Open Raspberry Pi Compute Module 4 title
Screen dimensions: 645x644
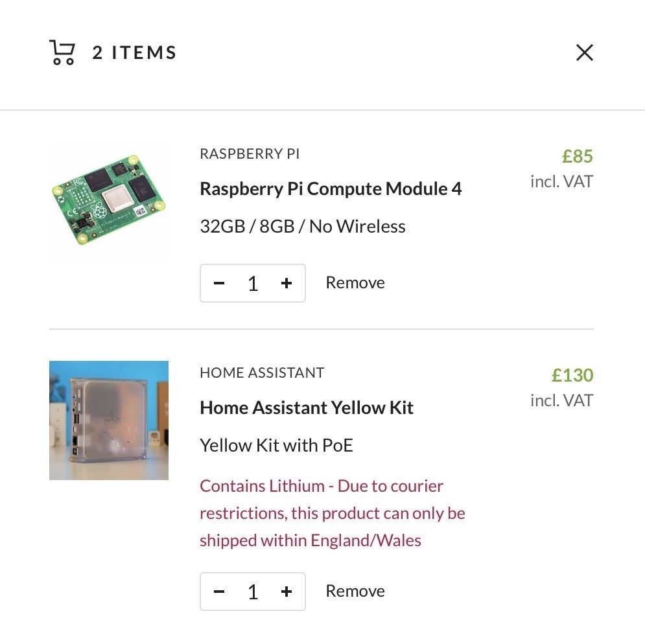331,189
